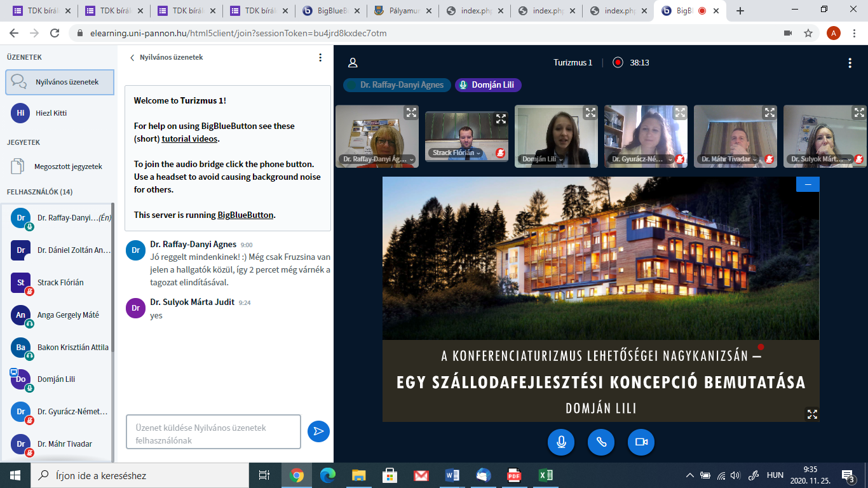Viewport: 868px width, 488px height.
Task: Click the recording indicator next to timer
Action: (618, 62)
